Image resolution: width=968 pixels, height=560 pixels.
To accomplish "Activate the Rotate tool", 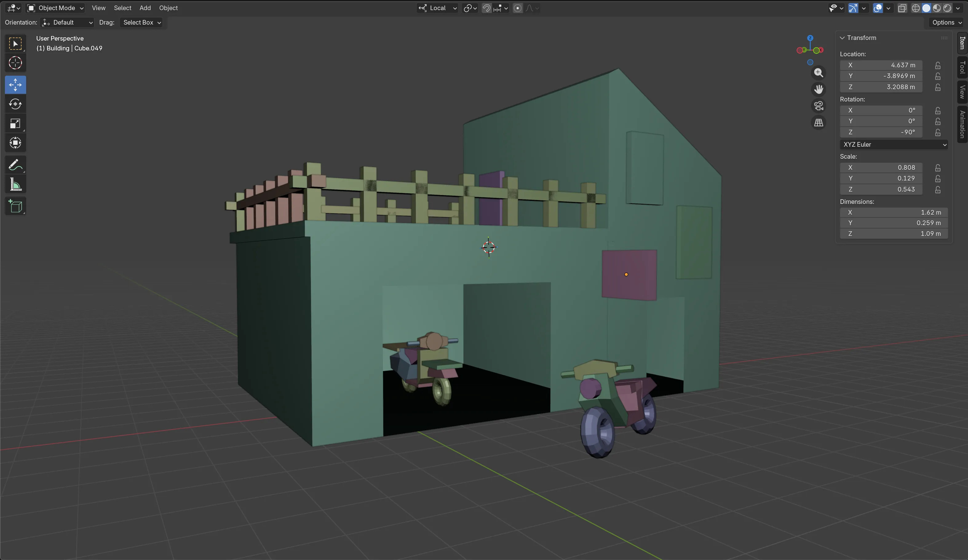I will click(x=15, y=104).
